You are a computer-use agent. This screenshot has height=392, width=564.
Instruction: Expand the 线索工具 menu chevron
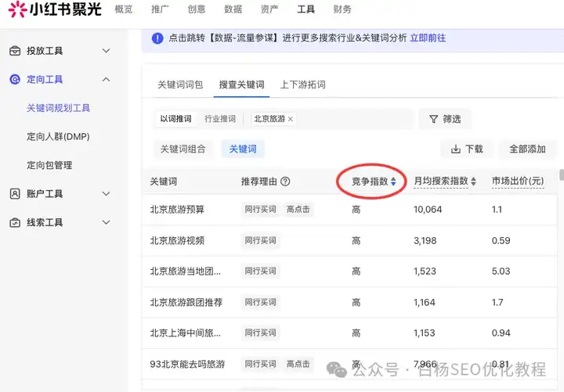[106, 222]
